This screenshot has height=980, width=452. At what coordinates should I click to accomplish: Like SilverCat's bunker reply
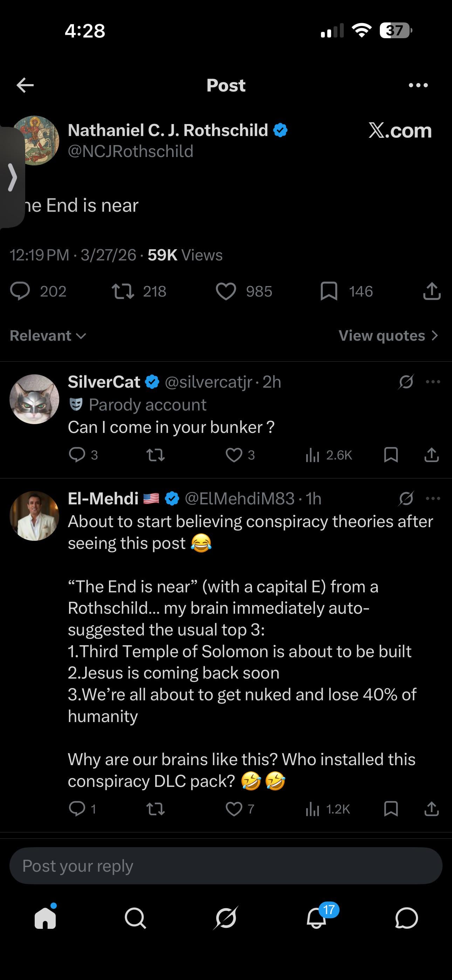click(234, 455)
